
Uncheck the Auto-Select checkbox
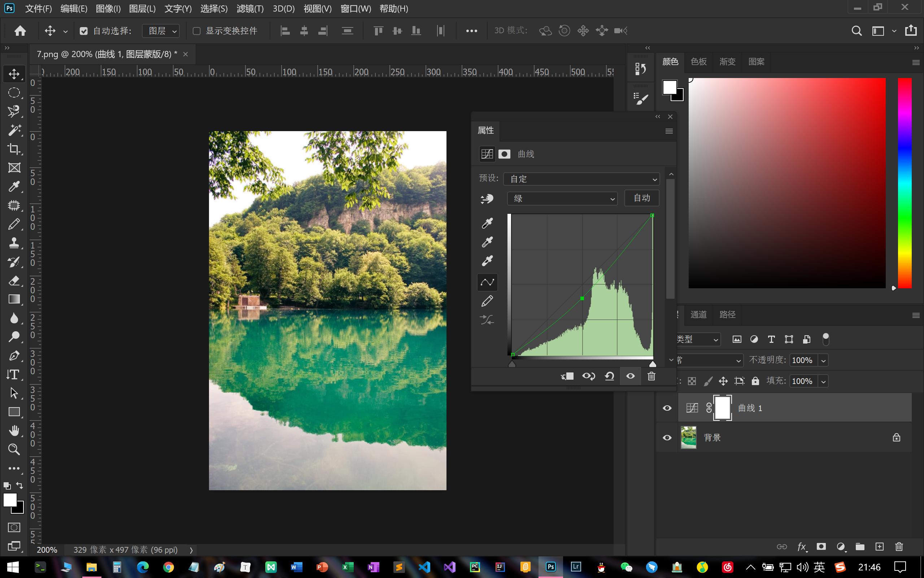84,31
